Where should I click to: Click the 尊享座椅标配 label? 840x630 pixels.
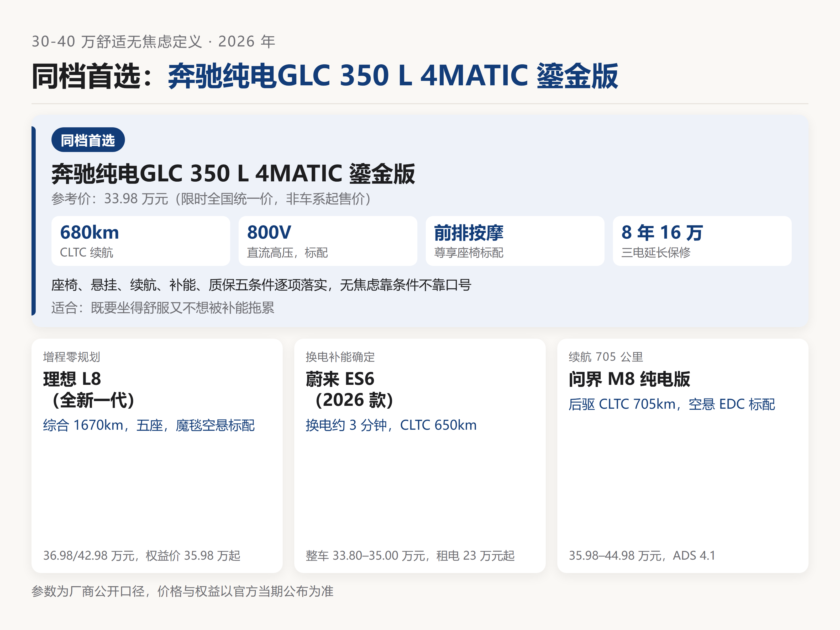[x=469, y=253]
